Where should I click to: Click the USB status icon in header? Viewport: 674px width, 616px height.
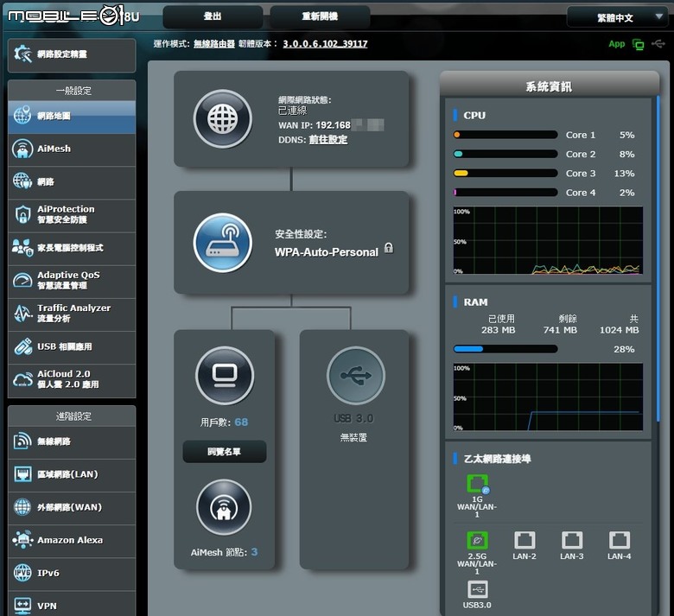tap(658, 43)
